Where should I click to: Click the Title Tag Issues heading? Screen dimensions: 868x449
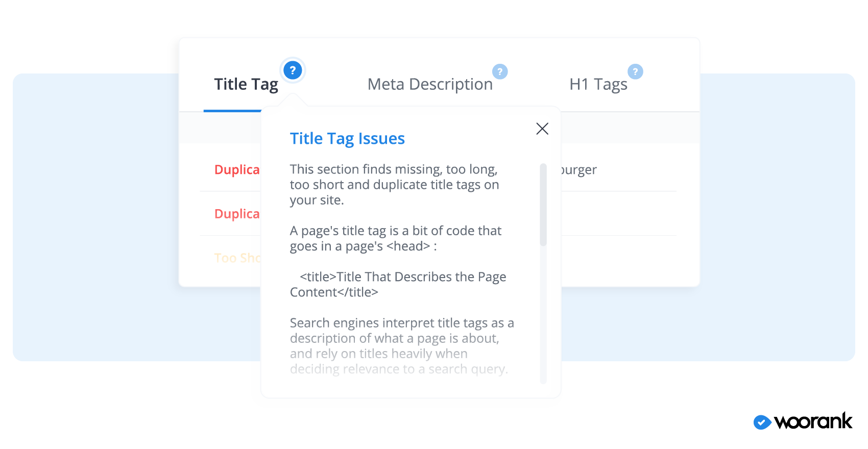click(347, 139)
